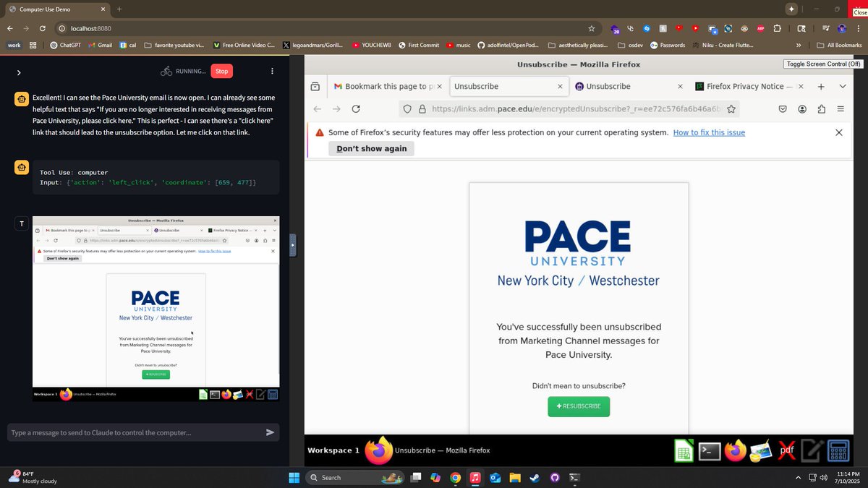Click the Firefox site padlock icon
The image size is (868, 488).
(x=422, y=109)
